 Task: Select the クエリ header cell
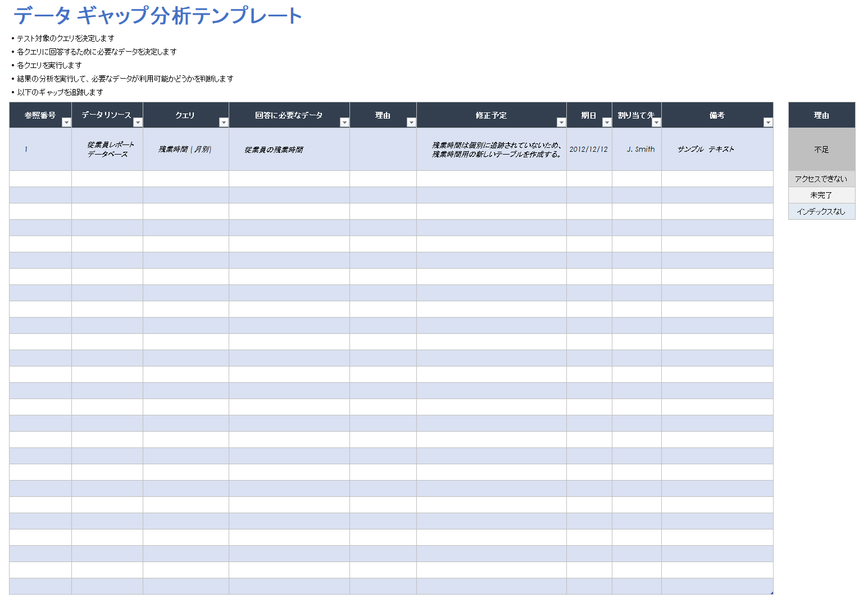coord(186,115)
